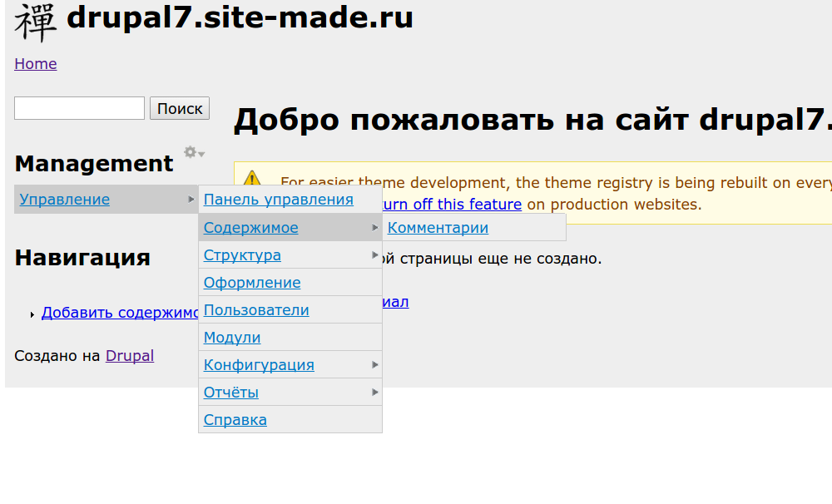Viewport: 832px width, 504px height.
Task: Click the turn off this feature link
Action: pyautogui.click(x=452, y=205)
